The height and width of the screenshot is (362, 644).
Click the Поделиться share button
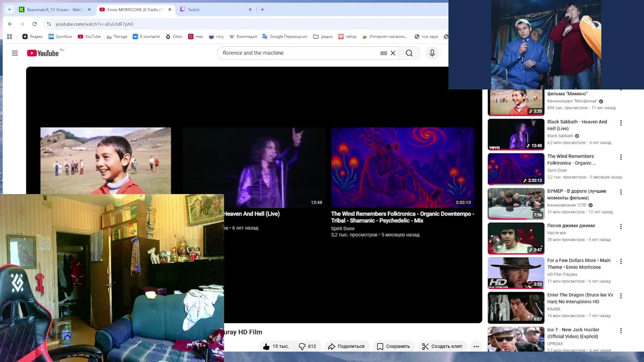(346, 346)
